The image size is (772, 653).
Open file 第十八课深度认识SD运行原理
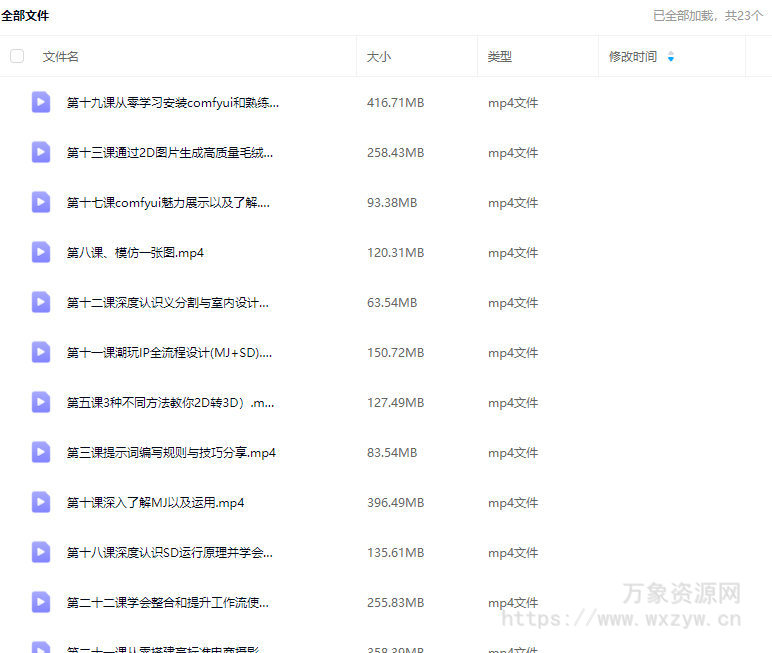[170, 553]
